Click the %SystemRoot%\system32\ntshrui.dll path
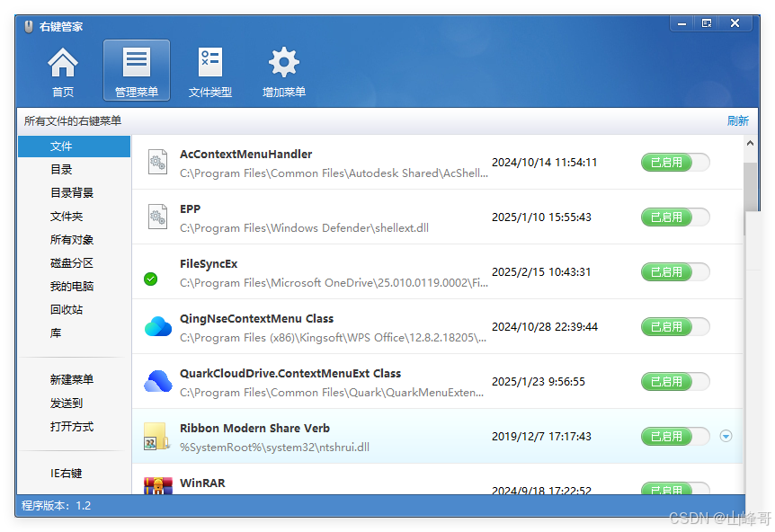The image size is (775, 532). click(x=274, y=447)
